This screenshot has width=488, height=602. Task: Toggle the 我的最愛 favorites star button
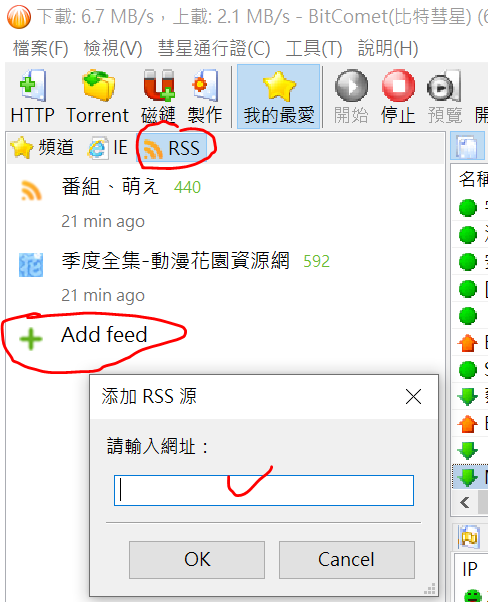[x=279, y=96]
